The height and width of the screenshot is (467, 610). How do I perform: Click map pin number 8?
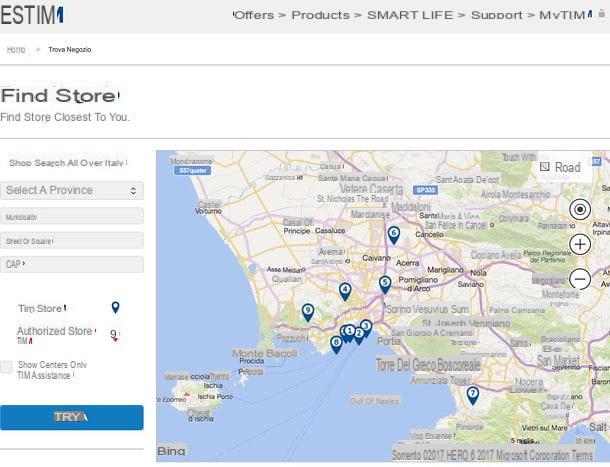[x=336, y=344]
